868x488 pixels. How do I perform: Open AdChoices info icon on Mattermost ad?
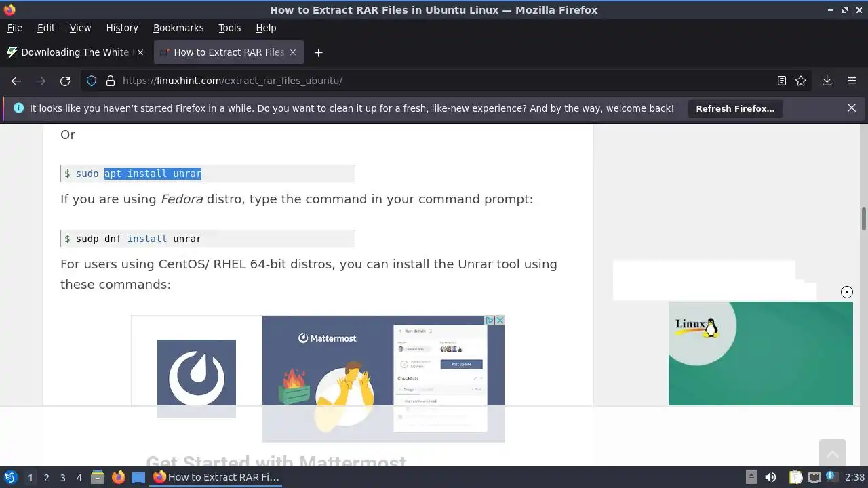coord(490,320)
